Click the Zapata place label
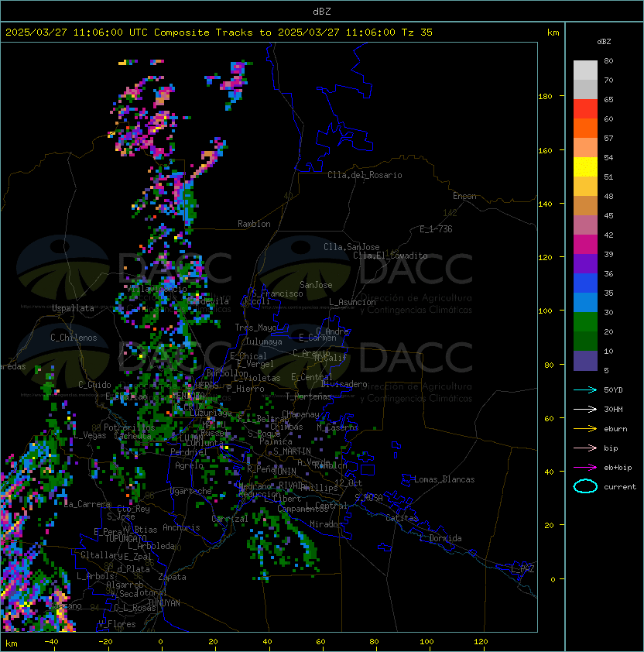The height and width of the screenshot is (652, 644). coord(172,577)
